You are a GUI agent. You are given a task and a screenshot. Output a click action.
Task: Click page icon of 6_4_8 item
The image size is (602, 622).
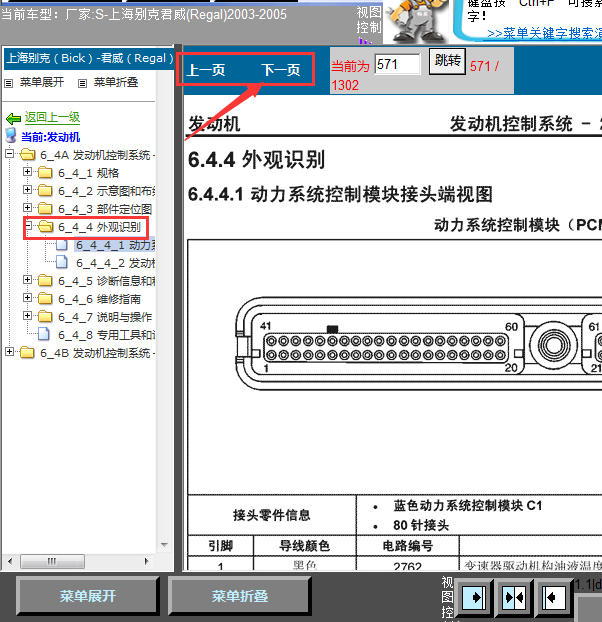pyautogui.click(x=44, y=334)
